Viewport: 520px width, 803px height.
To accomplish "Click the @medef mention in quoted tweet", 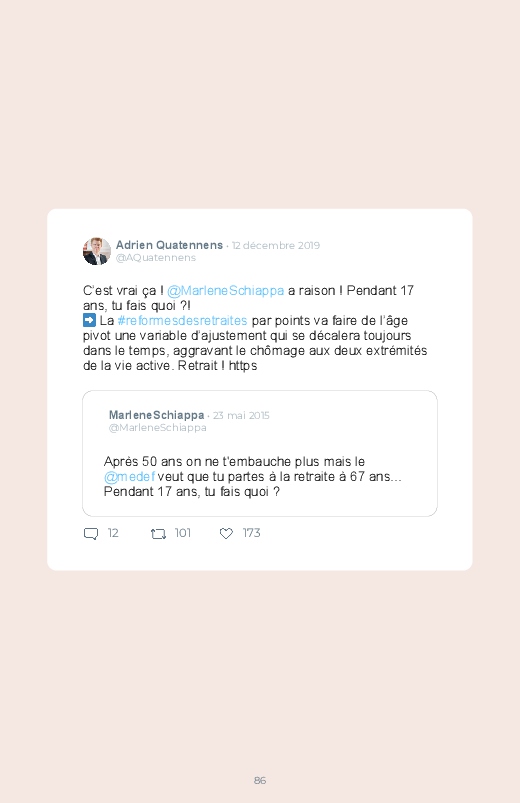I will 129,477.
